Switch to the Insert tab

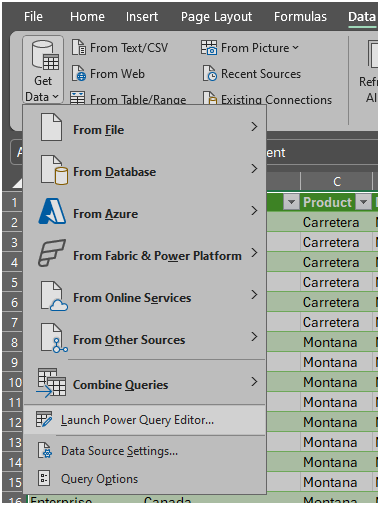[x=142, y=16]
